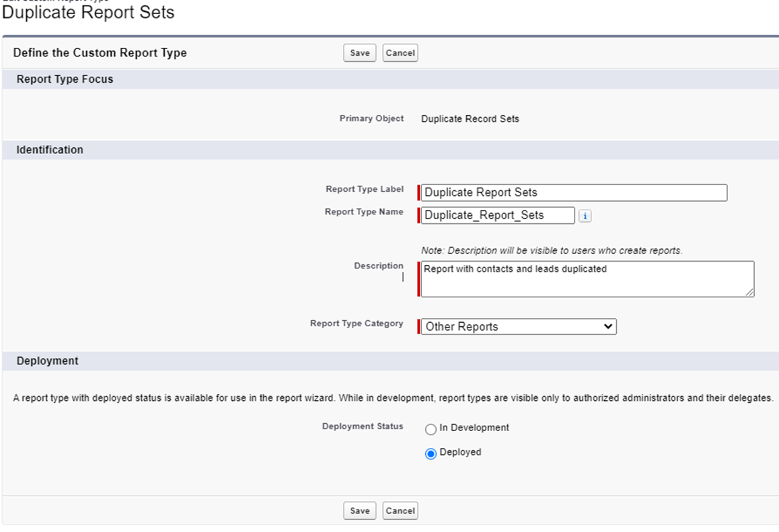
Task: Click the 'Deployment Status' field label
Action: tap(363, 426)
